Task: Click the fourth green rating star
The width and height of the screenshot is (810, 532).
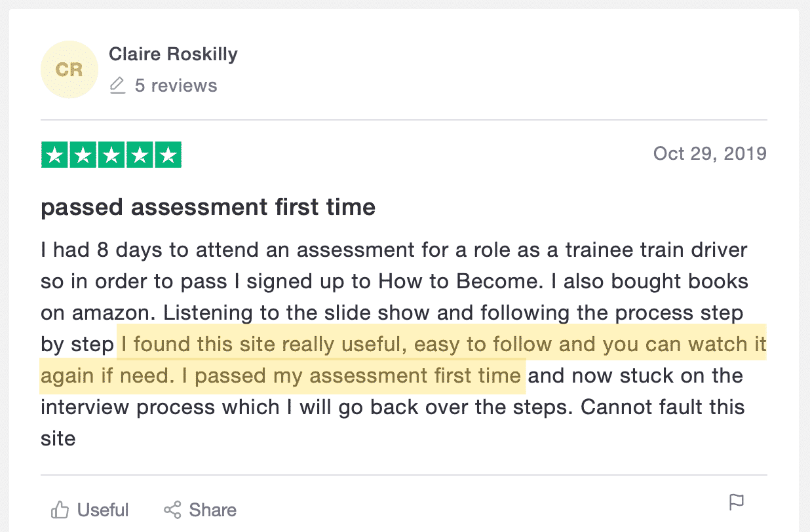Action: (x=140, y=155)
